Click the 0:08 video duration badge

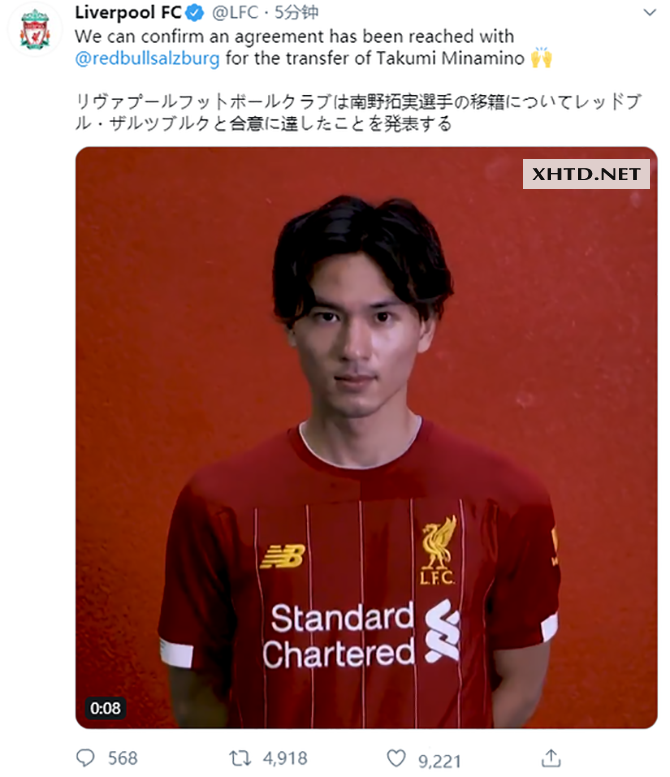coord(105,708)
